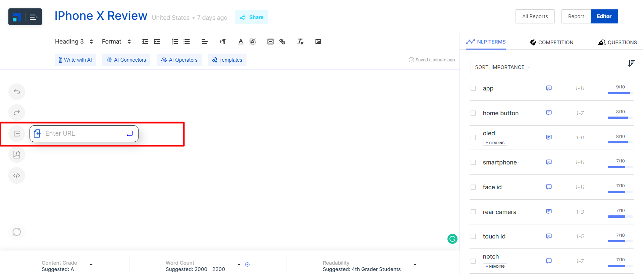Viewport: 644px width, 278px height.
Task: Redo the last edit
Action: click(17, 113)
